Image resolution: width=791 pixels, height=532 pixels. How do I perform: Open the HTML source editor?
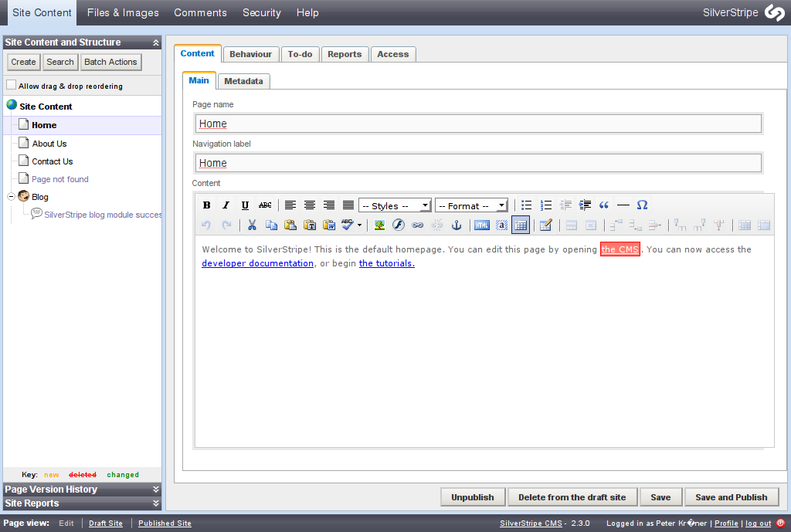(x=482, y=225)
